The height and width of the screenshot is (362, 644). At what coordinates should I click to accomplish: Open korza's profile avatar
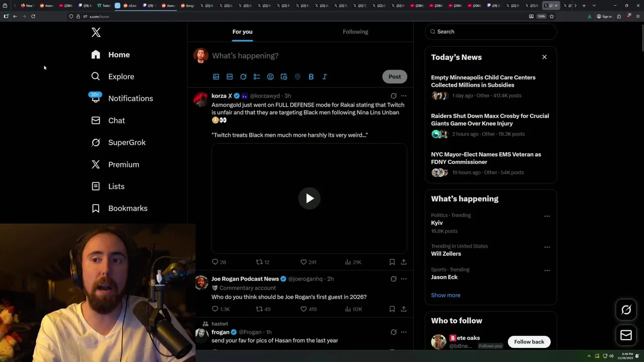click(201, 100)
